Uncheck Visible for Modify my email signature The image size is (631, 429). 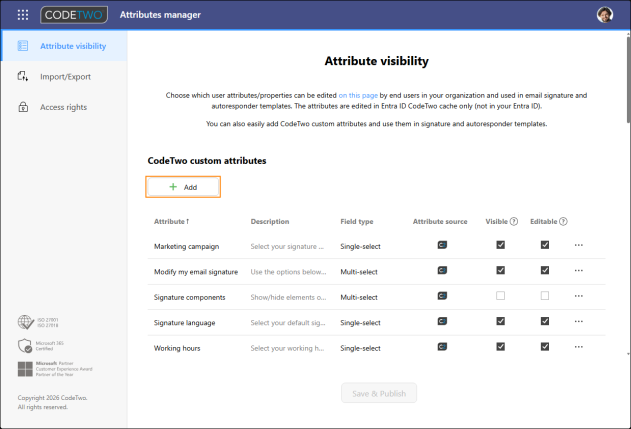[x=501, y=270]
